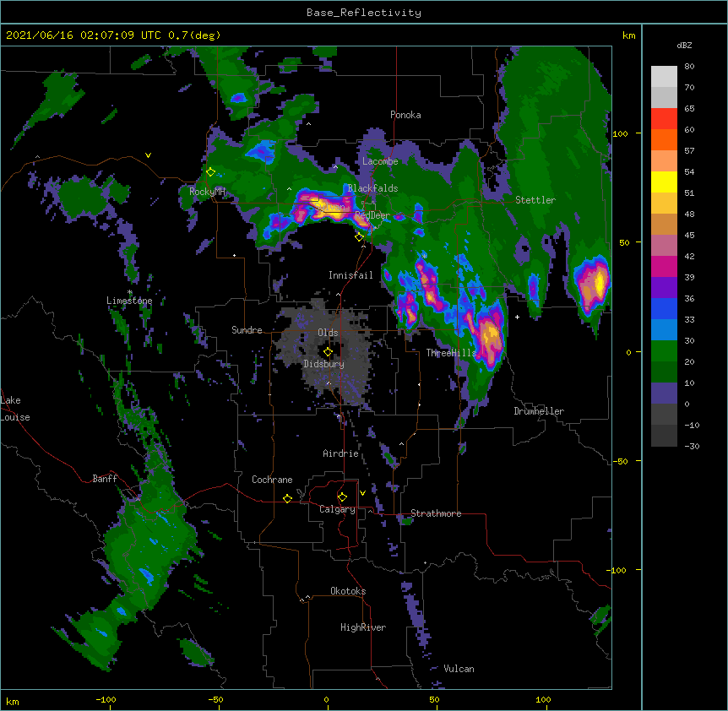Click the km label in bottom left corner
The height and width of the screenshot is (711, 728).
pos(13,701)
